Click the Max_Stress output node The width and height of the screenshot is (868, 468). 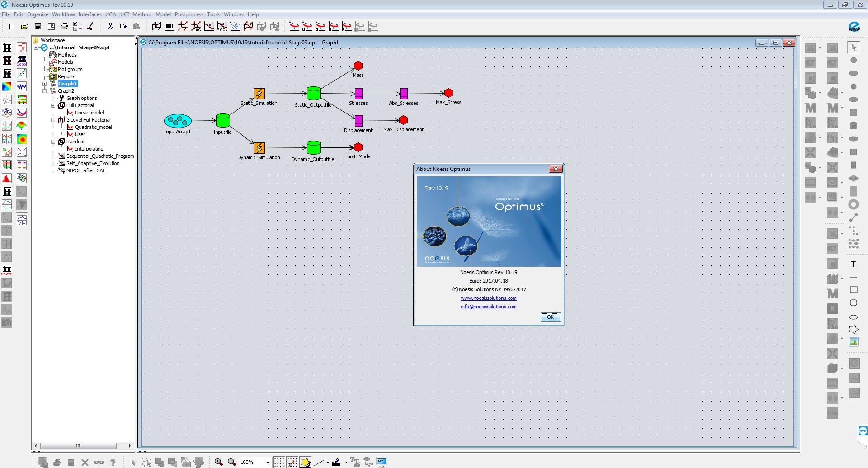448,93
